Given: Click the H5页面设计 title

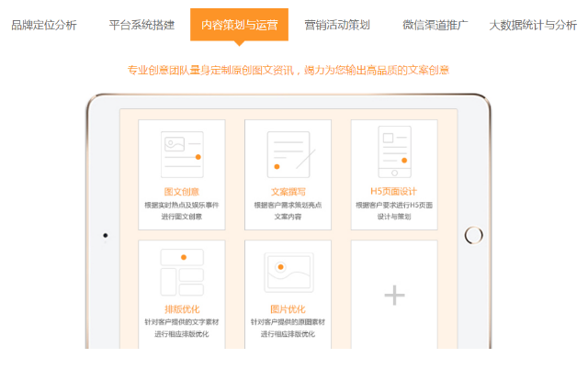Looking at the screenshot, I should [x=394, y=192].
